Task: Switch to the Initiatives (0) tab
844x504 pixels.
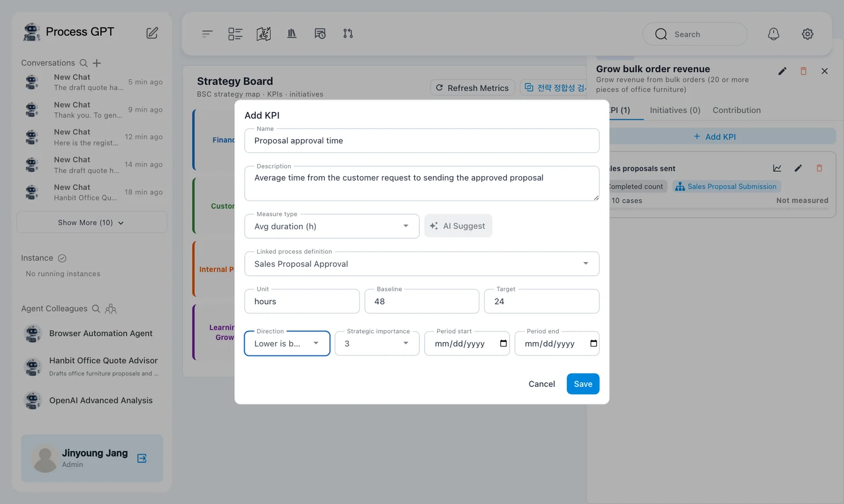Action: click(675, 110)
